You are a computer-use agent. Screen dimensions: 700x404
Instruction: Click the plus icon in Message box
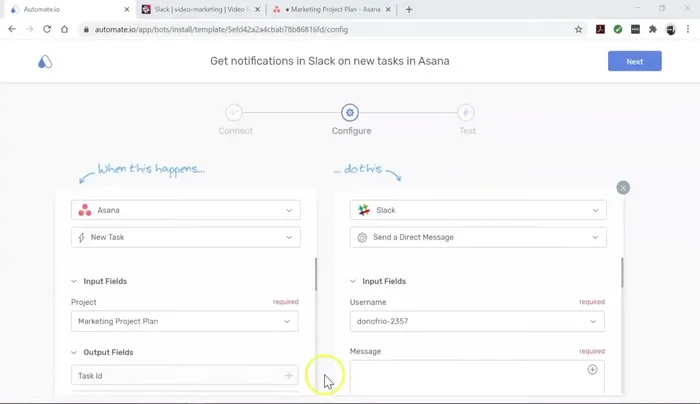point(592,370)
